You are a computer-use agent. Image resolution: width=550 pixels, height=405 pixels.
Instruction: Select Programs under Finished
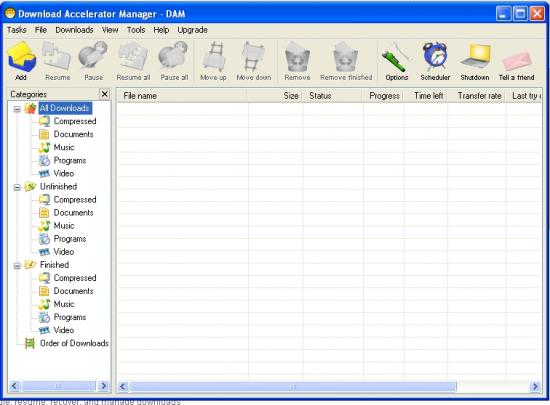click(x=70, y=317)
